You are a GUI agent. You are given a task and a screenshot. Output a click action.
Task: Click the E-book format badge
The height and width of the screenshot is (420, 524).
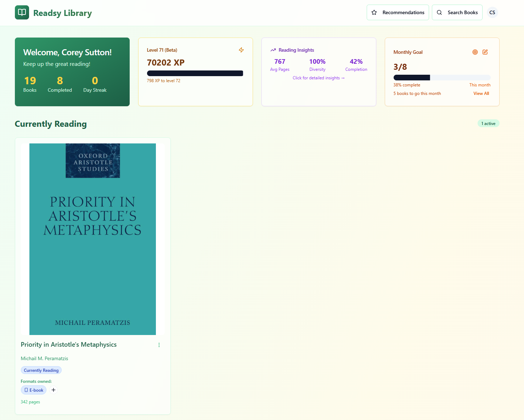(34, 390)
